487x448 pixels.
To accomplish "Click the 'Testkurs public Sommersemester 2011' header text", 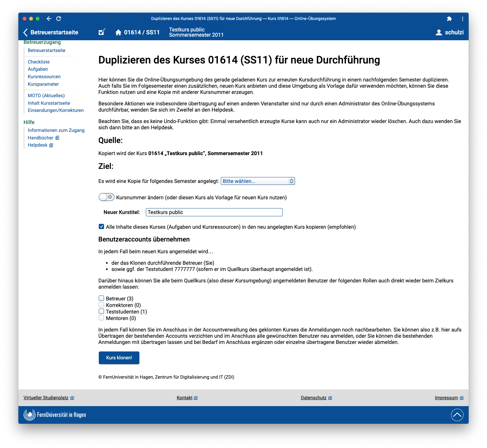I will coord(196,32).
